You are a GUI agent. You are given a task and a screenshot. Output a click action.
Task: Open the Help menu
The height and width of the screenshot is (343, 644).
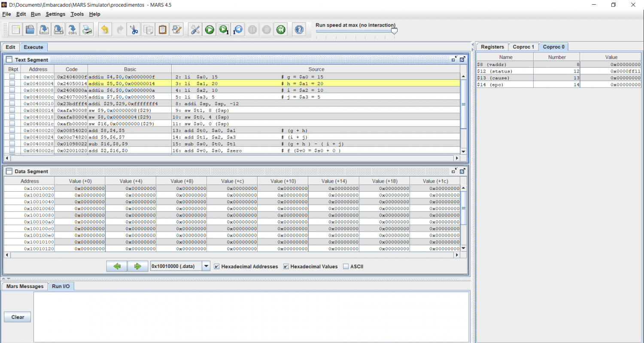point(95,14)
